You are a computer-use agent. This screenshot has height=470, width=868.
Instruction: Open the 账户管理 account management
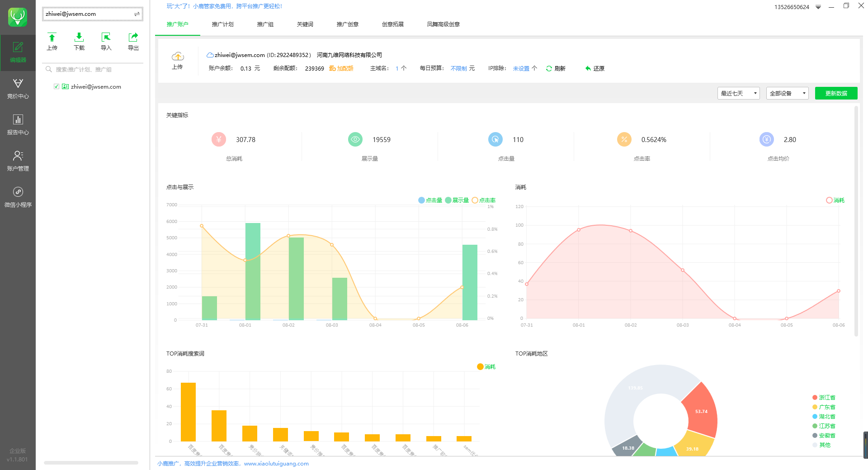click(18, 161)
